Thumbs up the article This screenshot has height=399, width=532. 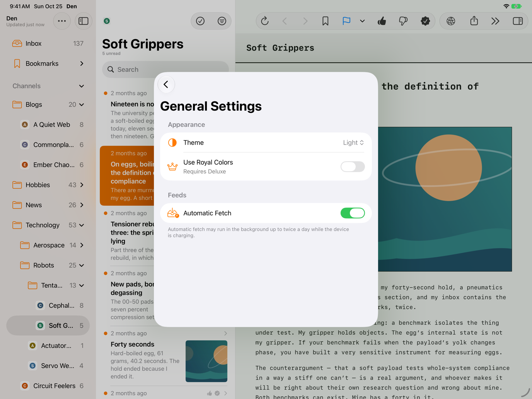click(x=382, y=21)
